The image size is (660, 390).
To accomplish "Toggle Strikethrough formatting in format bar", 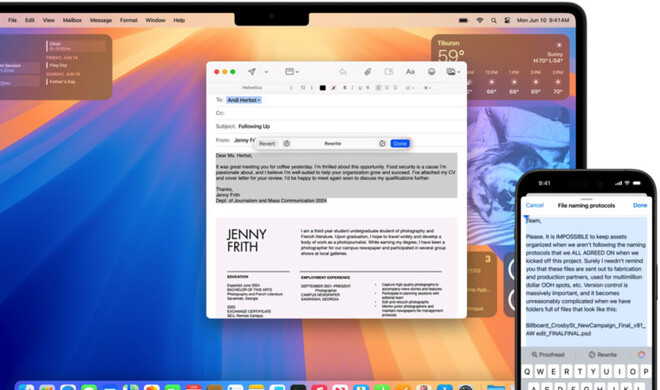I will point(367,88).
